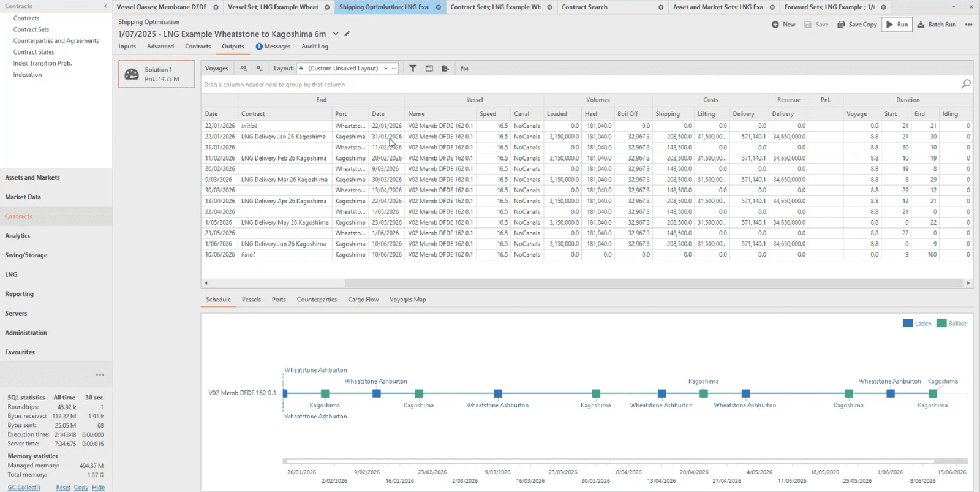The width and height of the screenshot is (980, 492).
Task: Open the Audit Log tab
Action: (x=314, y=47)
